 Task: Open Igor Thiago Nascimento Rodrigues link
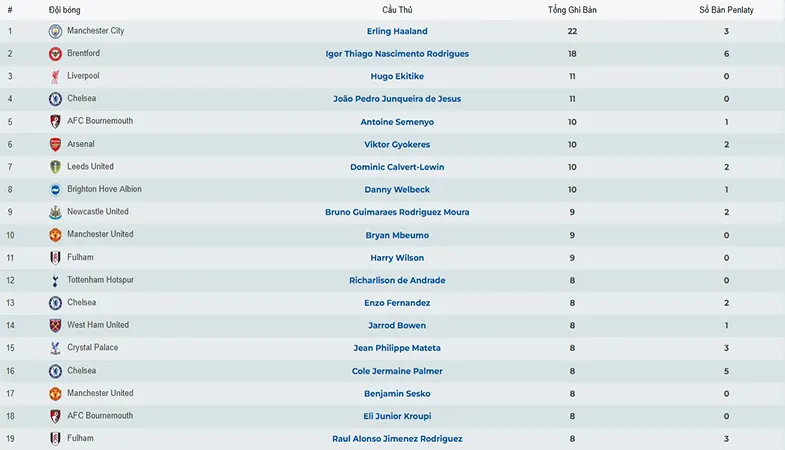click(397, 54)
